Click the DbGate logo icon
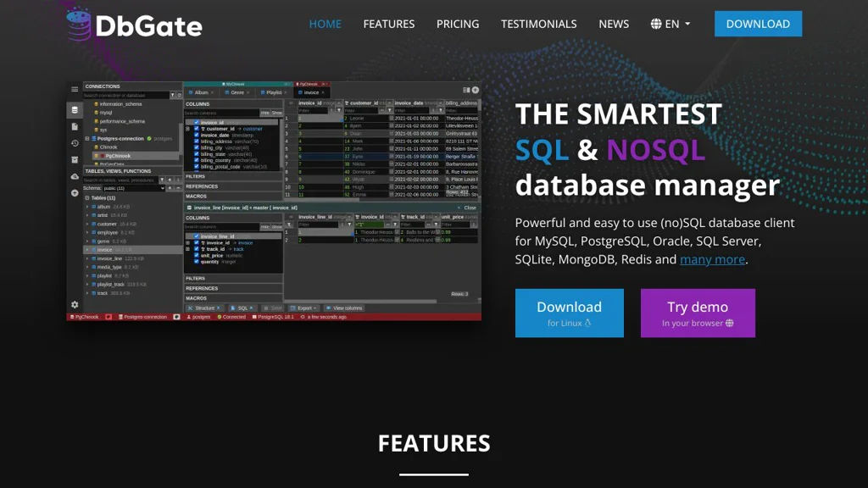The width and height of the screenshot is (868, 488). 78,25
